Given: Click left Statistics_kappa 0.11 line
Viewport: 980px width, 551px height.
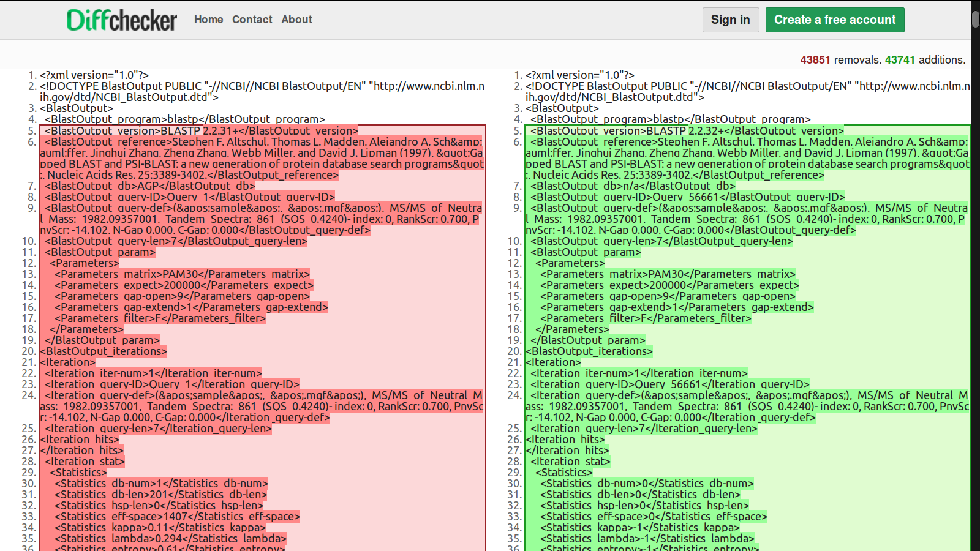Looking at the screenshot, I should (x=160, y=527).
